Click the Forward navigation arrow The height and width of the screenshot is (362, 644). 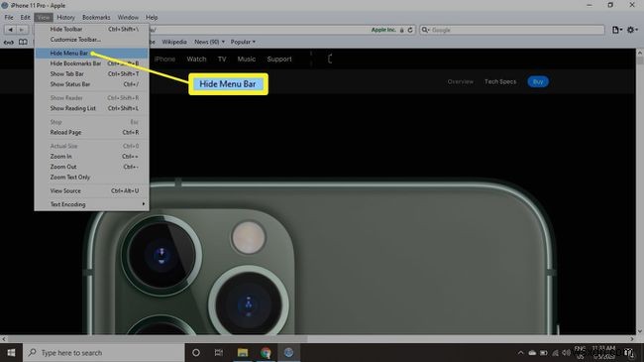(23, 30)
